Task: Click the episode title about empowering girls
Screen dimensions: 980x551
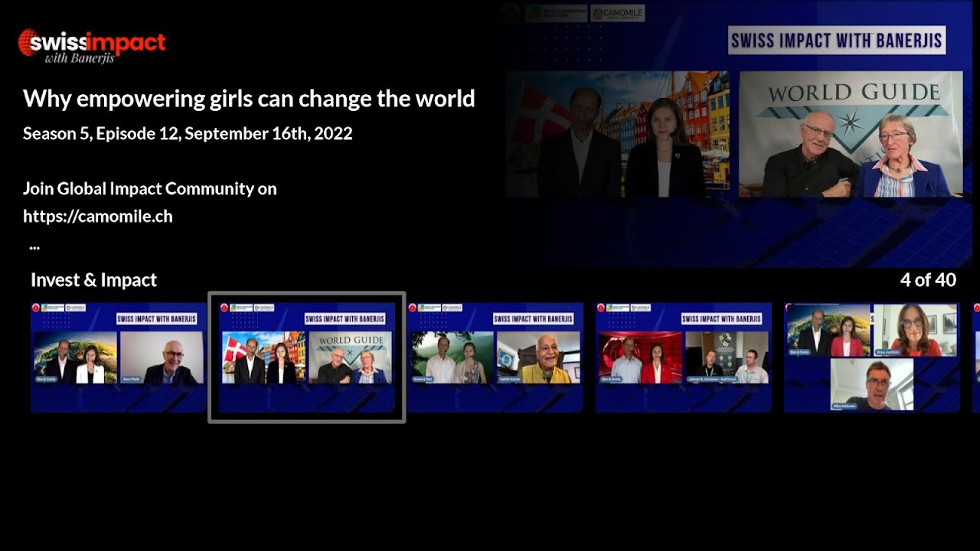Action: coord(249,99)
